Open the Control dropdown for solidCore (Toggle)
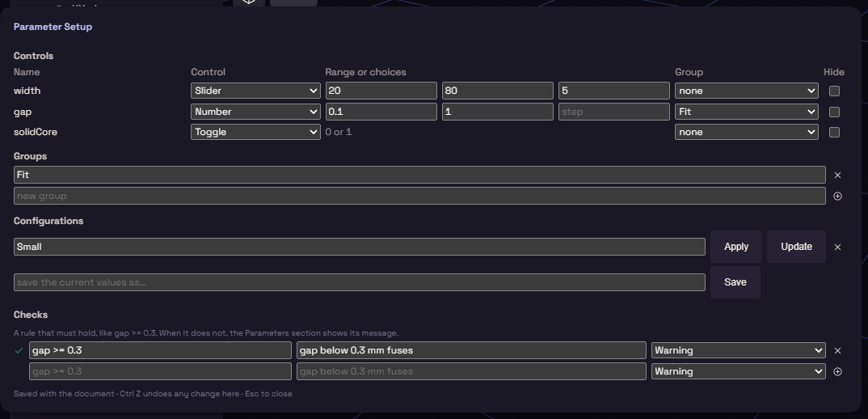868x419 pixels. click(255, 132)
